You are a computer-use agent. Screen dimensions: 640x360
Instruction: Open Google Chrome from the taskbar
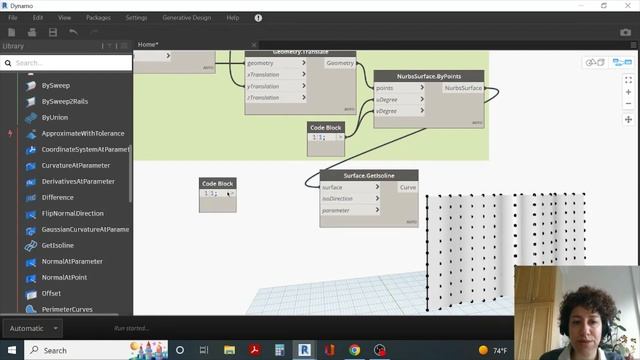click(x=354, y=350)
